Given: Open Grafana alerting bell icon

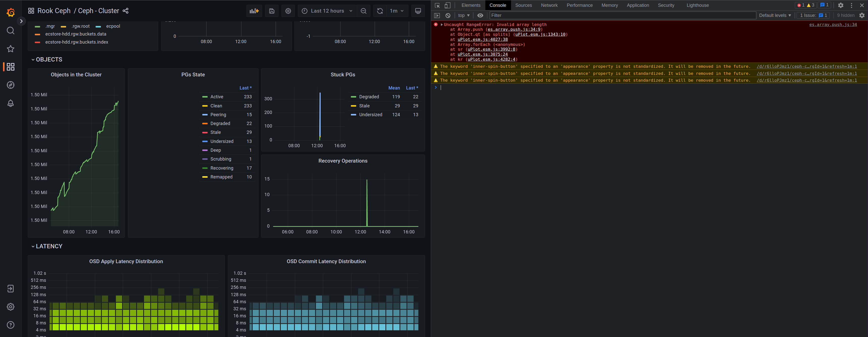Looking at the screenshot, I should 10,103.
